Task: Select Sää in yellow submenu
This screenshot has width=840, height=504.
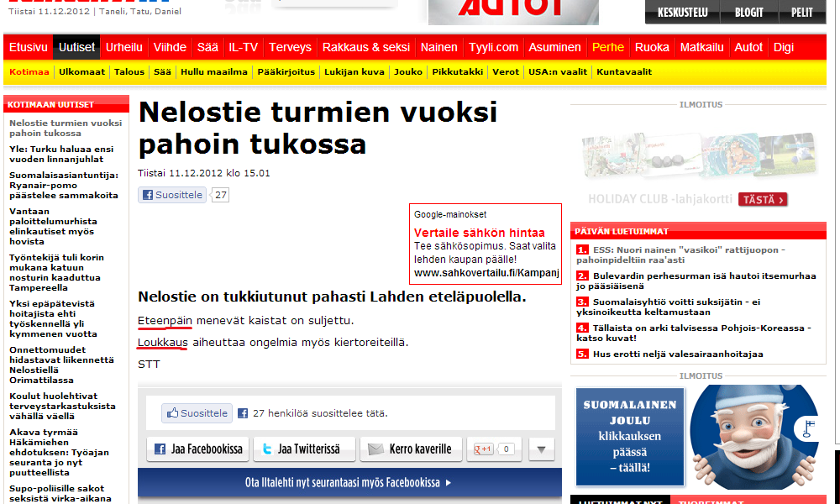Action: click(162, 71)
